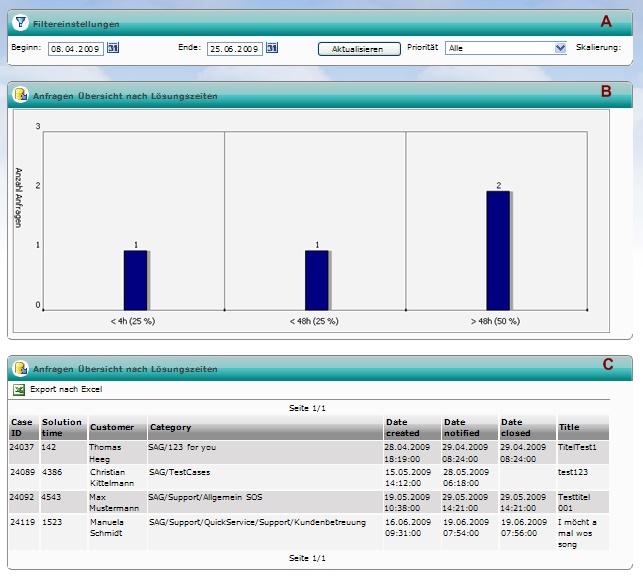Viewport: 643px width, 579px height.
Task: Click into the Beginn date field
Action: 76,48
